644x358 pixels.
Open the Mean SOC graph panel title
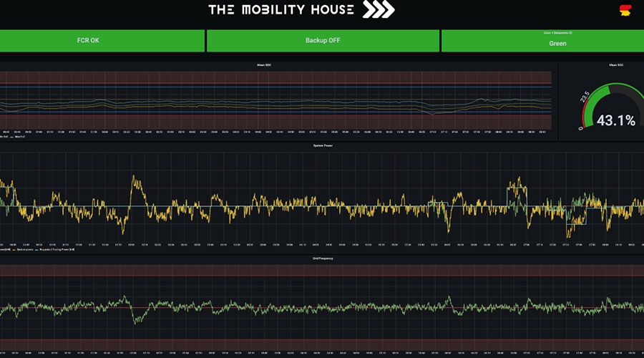click(264, 65)
